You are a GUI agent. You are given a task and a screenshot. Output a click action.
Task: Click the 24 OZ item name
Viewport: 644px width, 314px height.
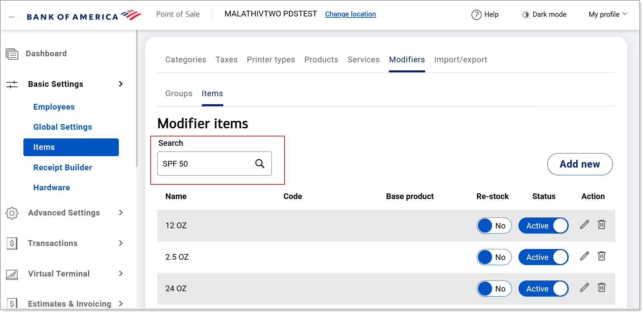pos(176,289)
